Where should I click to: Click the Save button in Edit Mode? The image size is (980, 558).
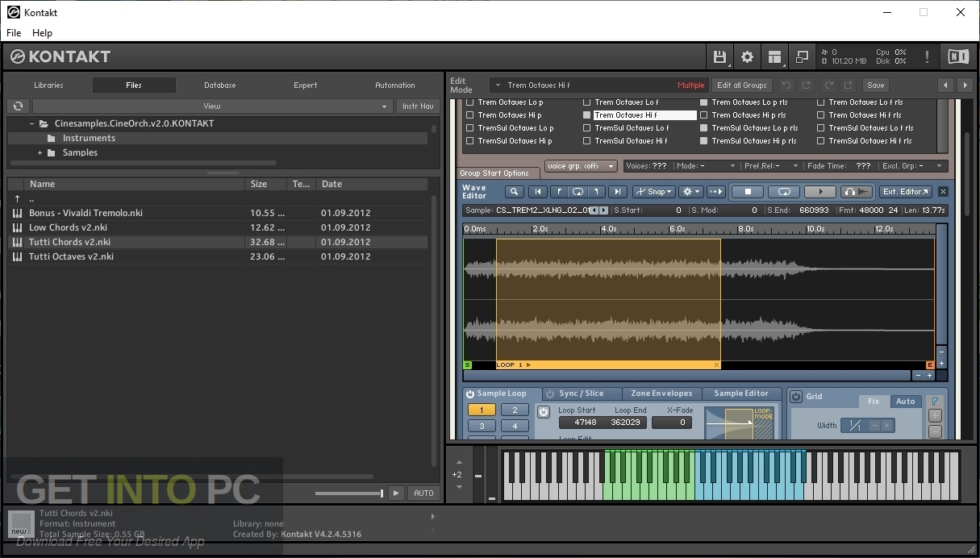[x=875, y=85]
